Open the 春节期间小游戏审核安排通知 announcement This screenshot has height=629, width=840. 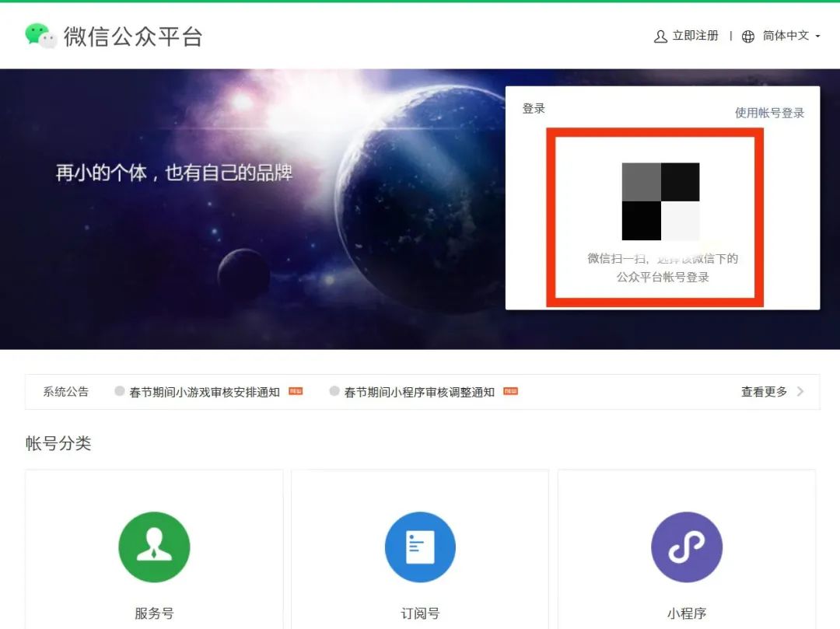tap(205, 391)
